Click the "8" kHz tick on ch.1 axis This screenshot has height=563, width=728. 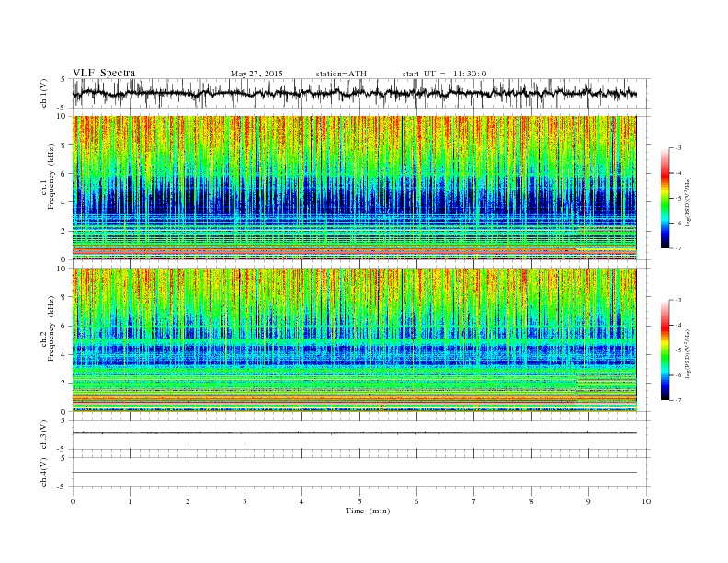pos(64,145)
